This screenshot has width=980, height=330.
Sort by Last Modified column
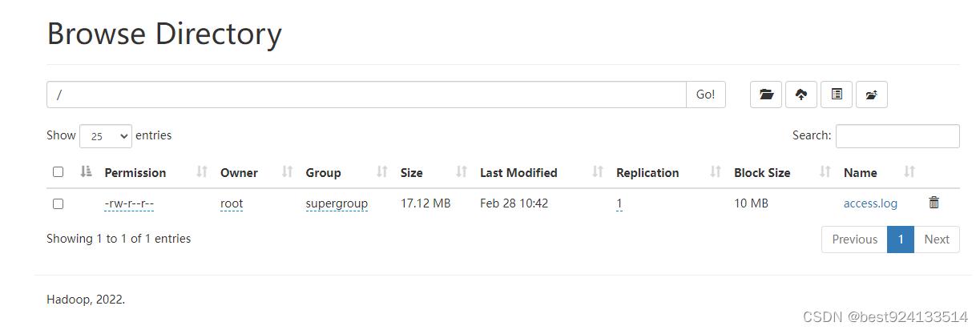[x=518, y=172]
